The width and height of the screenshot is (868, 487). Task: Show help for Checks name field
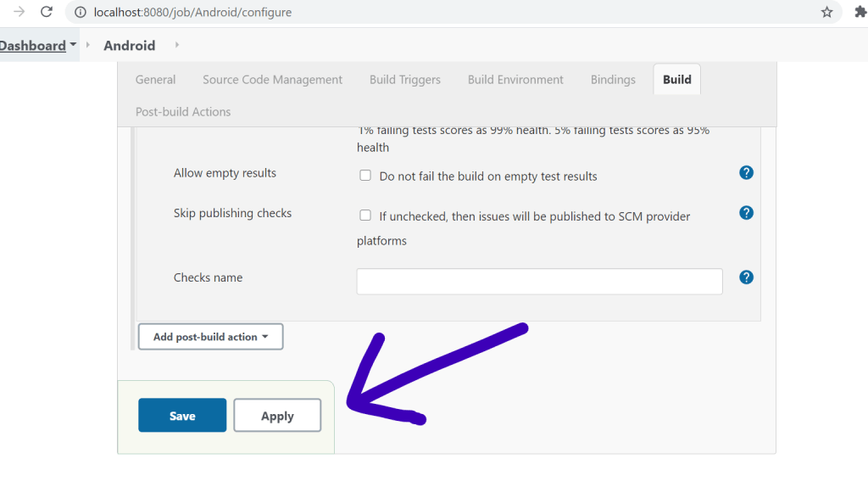click(x=746, y=277)
